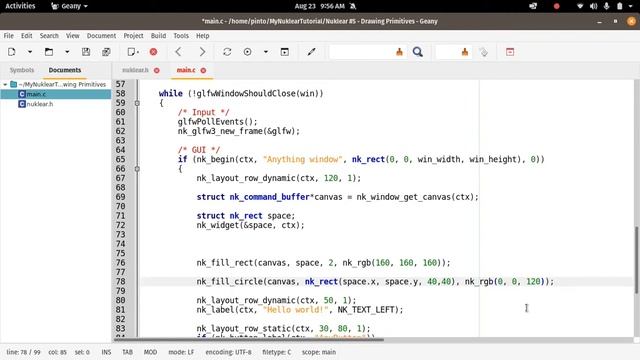Open the Search menu

(49, 36)
